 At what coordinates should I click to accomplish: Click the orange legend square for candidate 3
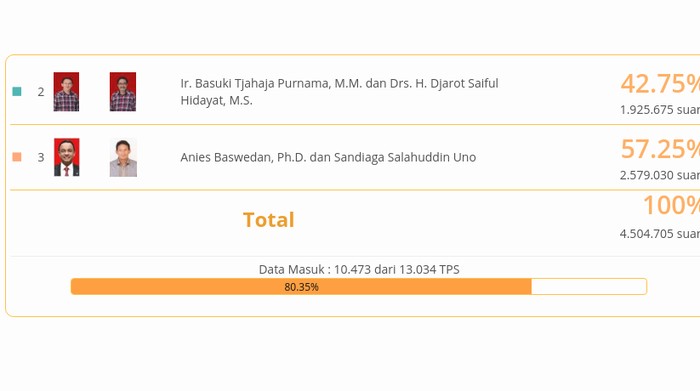coord(17,157)
